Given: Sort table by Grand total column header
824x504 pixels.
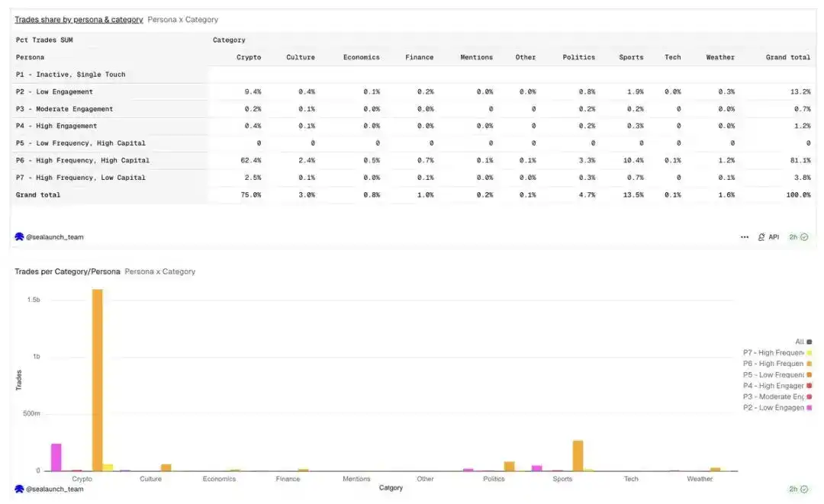Looking at the screenshot, I should point(788,57).
